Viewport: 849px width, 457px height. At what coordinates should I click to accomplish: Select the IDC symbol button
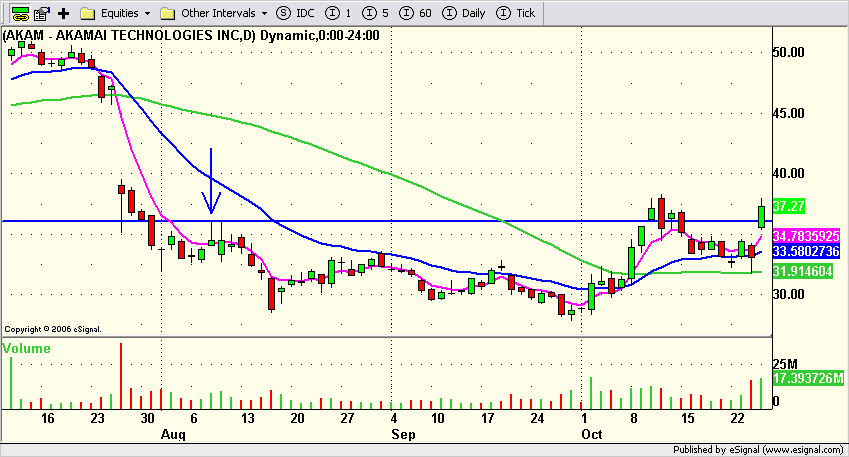coord(295,13)
